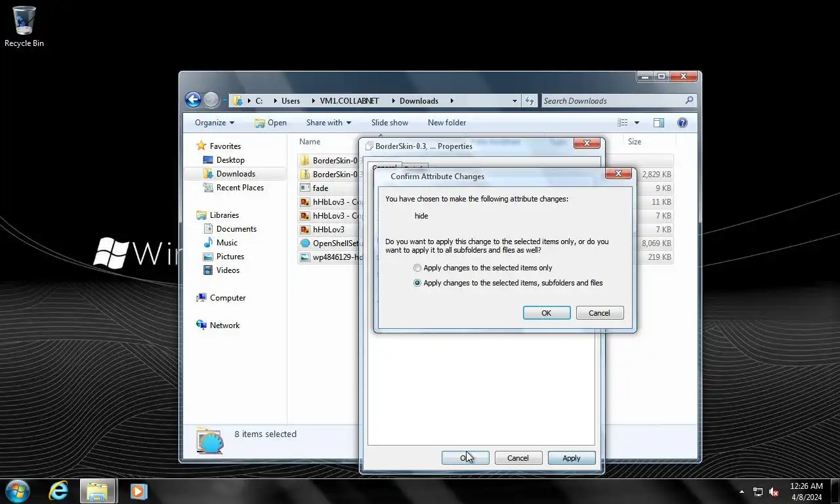The height and width of the screenshot is (504, 840).
Task: Click the 8,069 KB size cell
Action: coord(656,243)
